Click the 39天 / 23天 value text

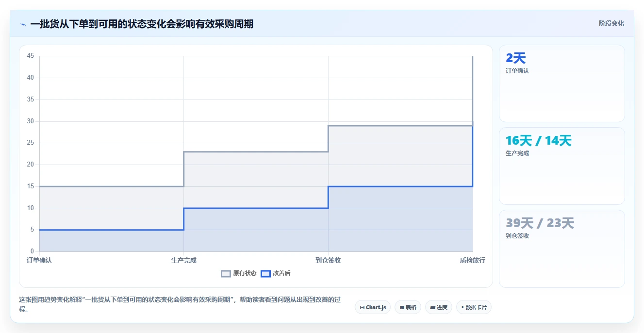540,223
